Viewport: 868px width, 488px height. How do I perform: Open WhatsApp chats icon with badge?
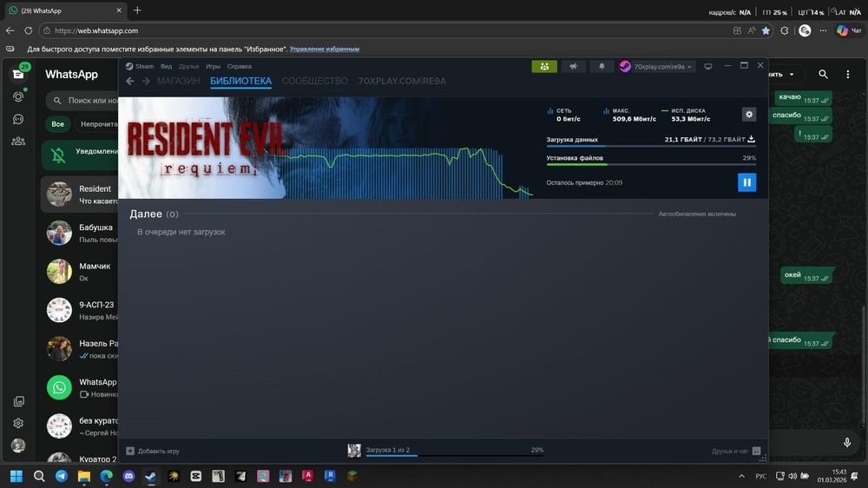click(18, 73)
